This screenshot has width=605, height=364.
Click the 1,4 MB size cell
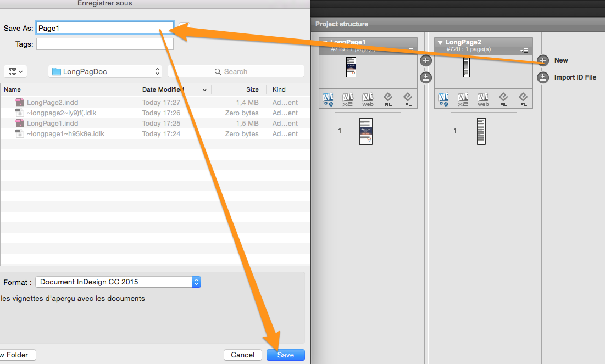pos(247,102)
